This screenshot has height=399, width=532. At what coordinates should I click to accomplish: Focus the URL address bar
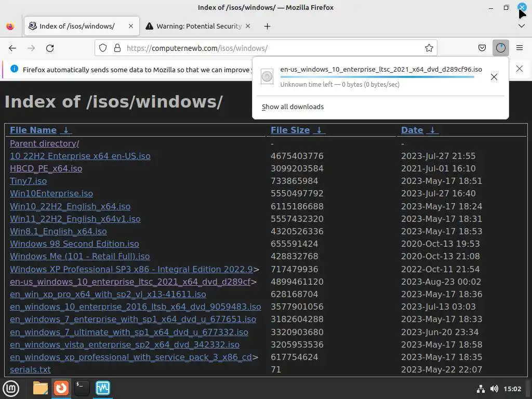pyautogui.click(x=265, y=48)
